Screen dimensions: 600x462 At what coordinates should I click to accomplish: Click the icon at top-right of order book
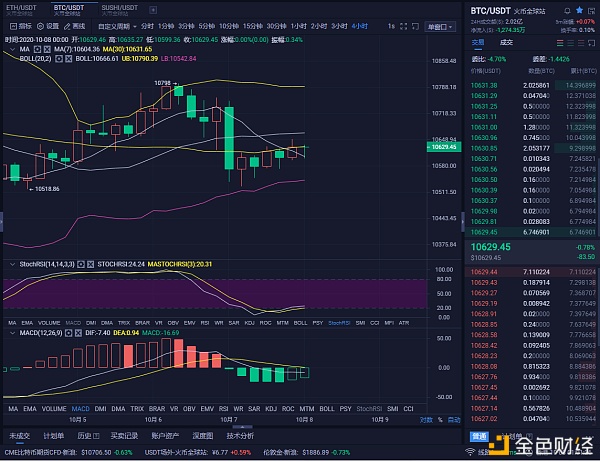pyautogui.click(x=591, y=43)
